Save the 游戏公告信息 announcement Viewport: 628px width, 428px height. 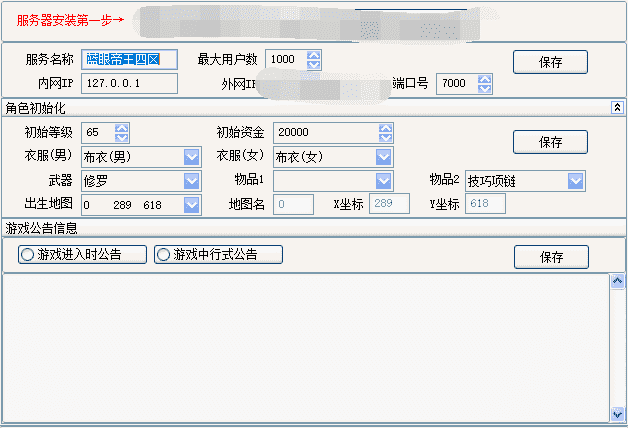click(552, 257)
